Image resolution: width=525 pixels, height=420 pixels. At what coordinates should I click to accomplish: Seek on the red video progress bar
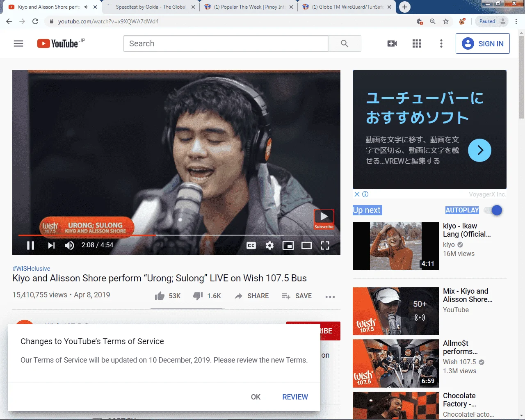click(176, 235)
